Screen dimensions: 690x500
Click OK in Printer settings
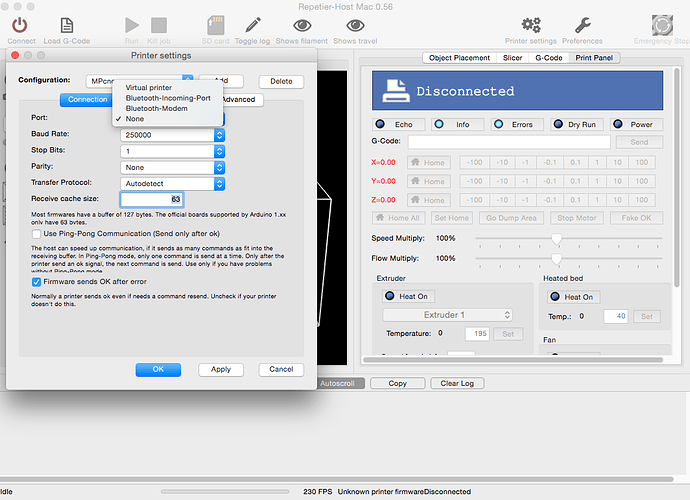(158, 370)
